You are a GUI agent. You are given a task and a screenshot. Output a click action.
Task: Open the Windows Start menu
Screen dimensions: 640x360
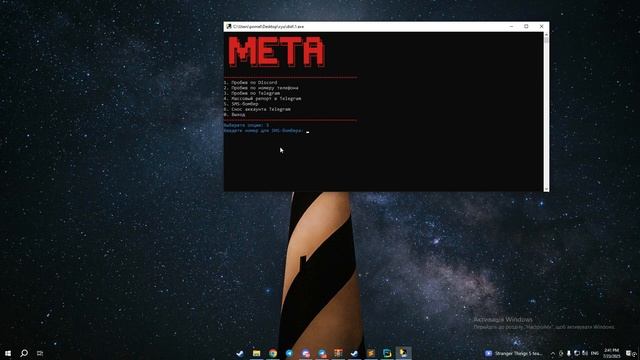[8, 353]
